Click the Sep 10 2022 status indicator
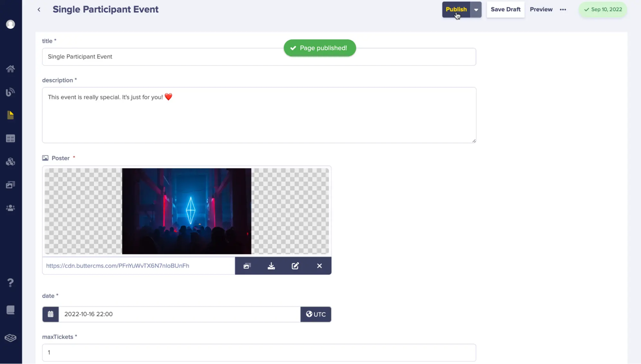The height and width of the screenshot is (364, 641). point(603,9)
